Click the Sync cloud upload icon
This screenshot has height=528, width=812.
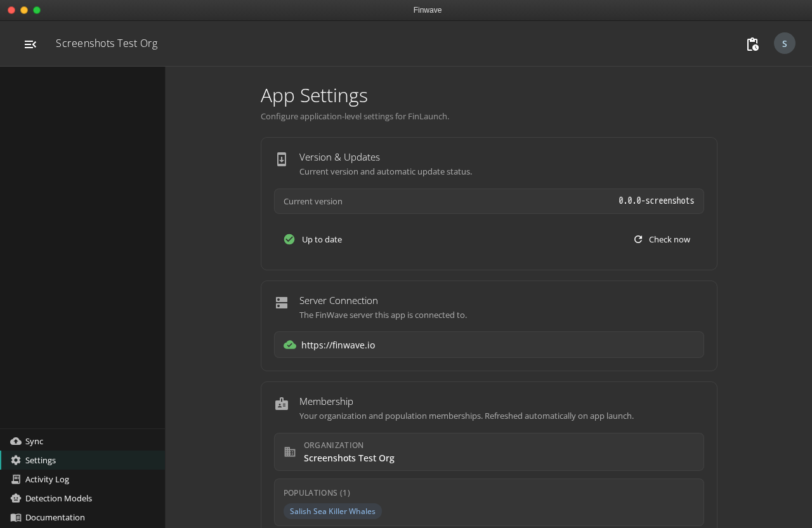click(16, 441)
